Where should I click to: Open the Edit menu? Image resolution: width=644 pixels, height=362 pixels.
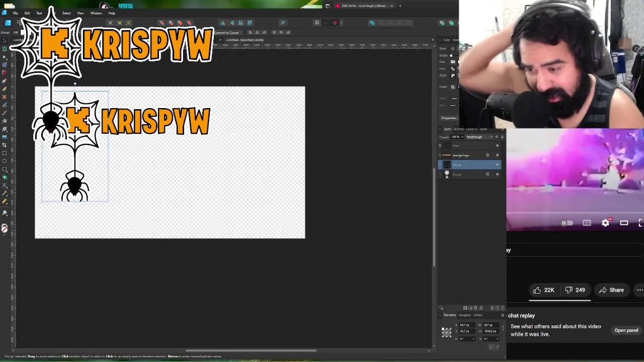[x=27, y=13]
